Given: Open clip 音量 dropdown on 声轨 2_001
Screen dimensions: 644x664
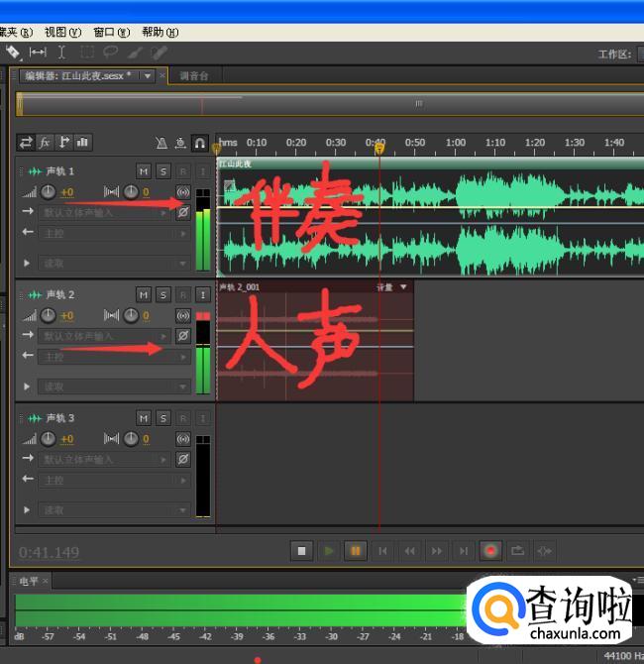Looking at the screenshot, I should pyautogui.click(x=403, y=287).
